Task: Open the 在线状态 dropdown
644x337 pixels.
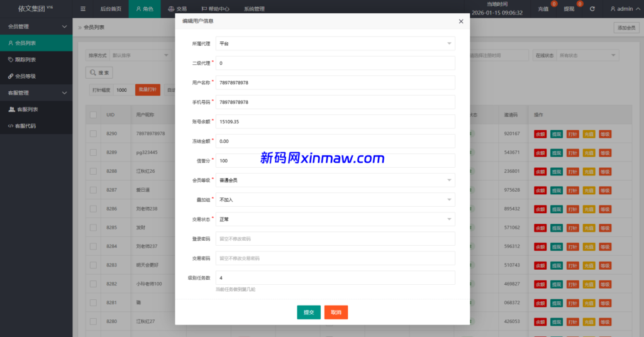Action: click(x=588, y=55)
